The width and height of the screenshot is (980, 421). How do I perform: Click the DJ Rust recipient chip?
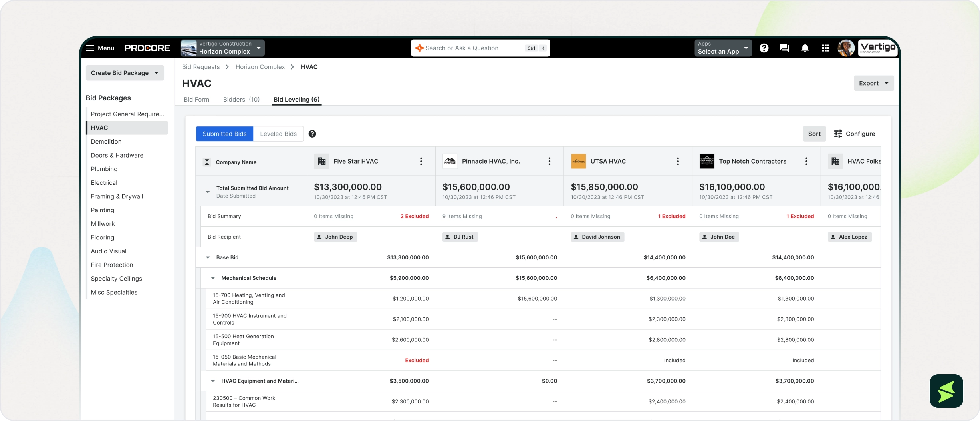[x=460, y=237]
